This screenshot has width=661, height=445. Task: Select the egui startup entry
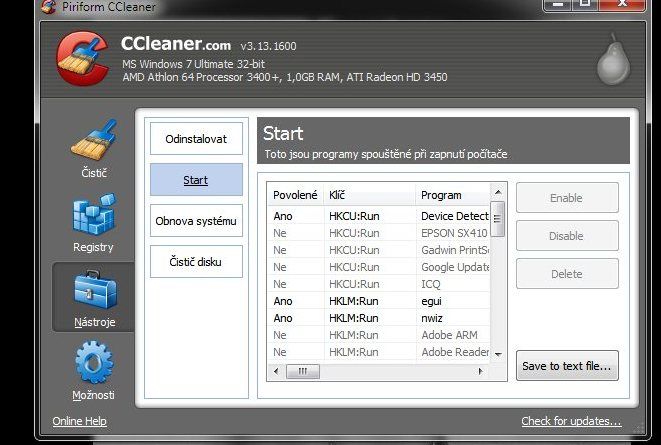pyautogui.click(x=379, y=301)
